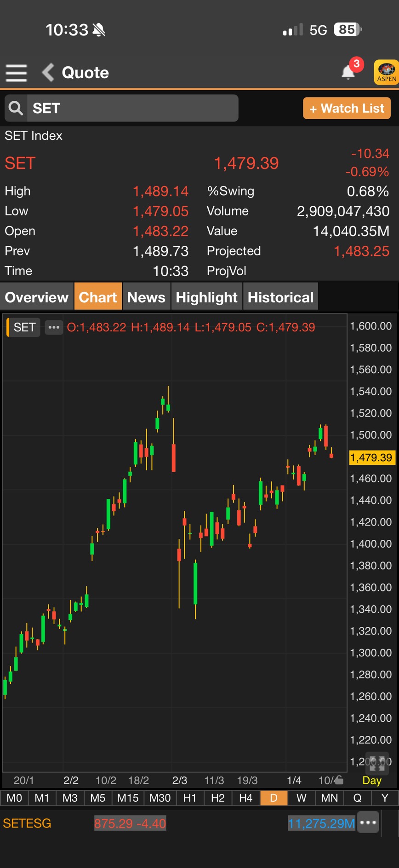Open chart series options next to SET label
Viewport: 399px width, 868px height.
coord(54,327)
